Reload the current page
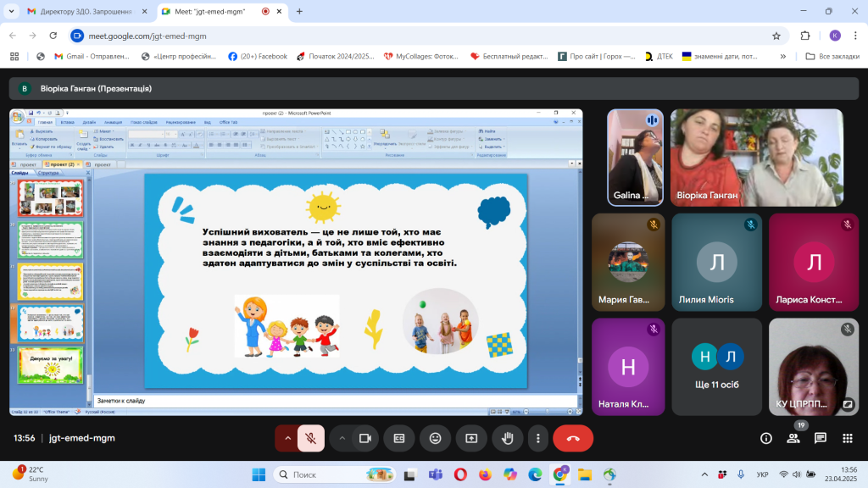The image size is (868, 488). pyautogui.click(x=53, y=36)
